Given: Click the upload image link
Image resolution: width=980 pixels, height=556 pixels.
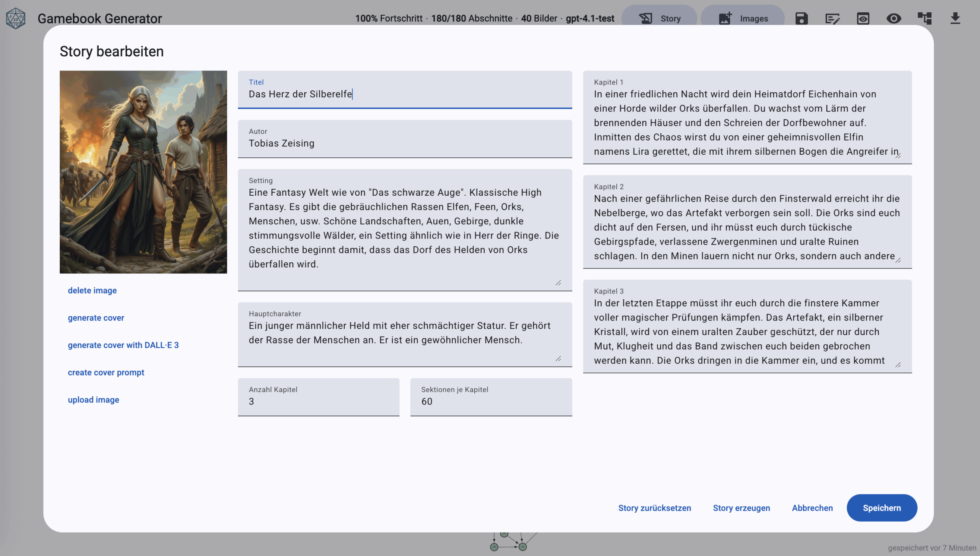Looking at the screenshot, I should 93,399.
